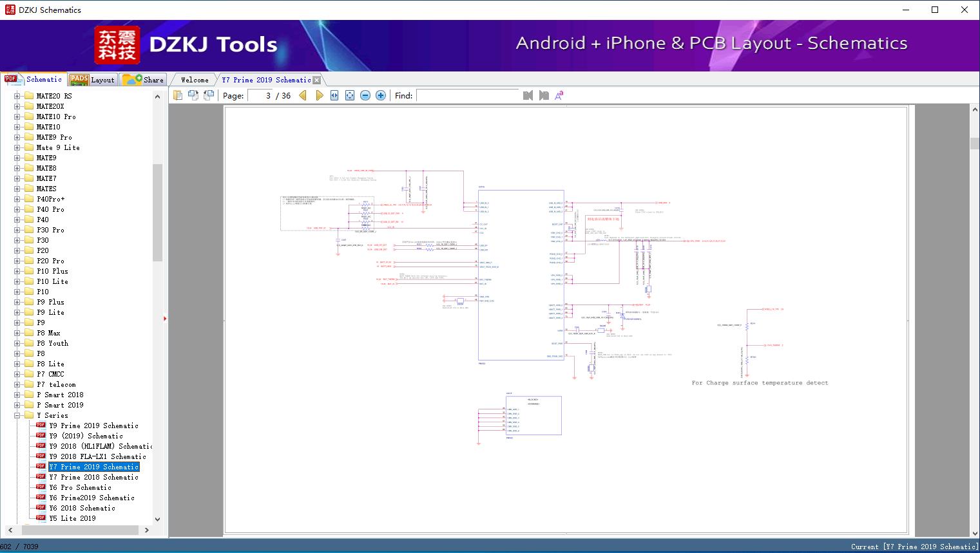Zoom out with the minus icon

pyautogui.click(x=365, y=95)
